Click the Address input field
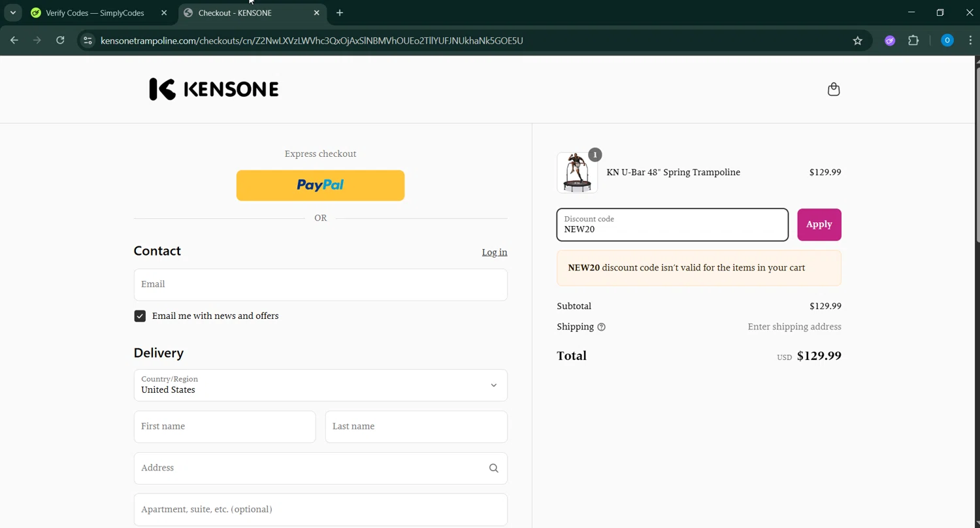980x528 pixels. tap(321, 469)
